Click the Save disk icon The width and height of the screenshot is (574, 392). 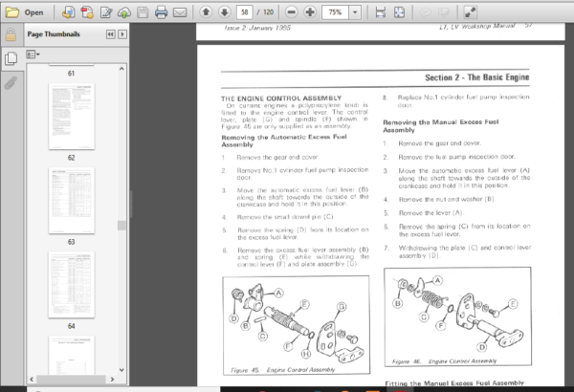click(143, 12)
